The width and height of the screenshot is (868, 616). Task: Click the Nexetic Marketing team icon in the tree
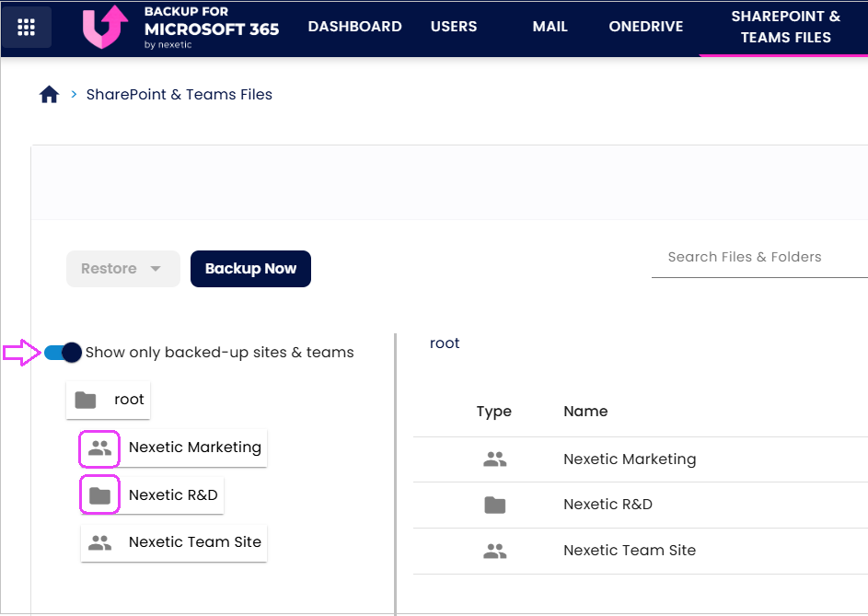99,447
